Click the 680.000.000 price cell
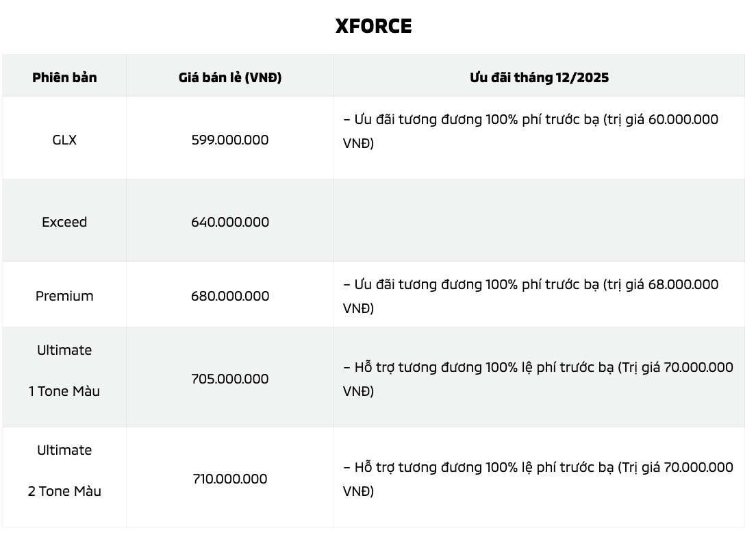756x539 pixels. (230, 296)
